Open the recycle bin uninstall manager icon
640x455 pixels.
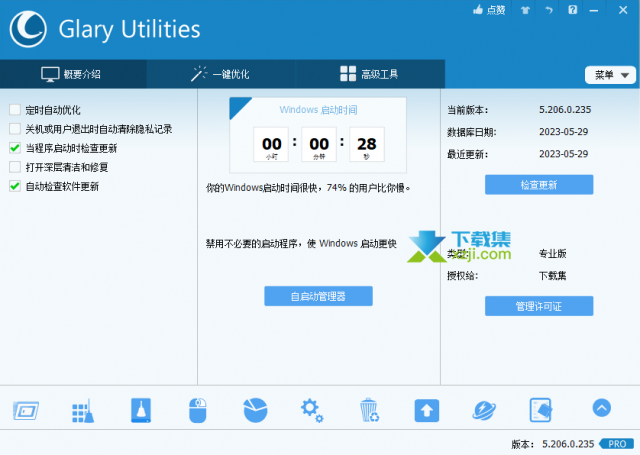(369, 410)
